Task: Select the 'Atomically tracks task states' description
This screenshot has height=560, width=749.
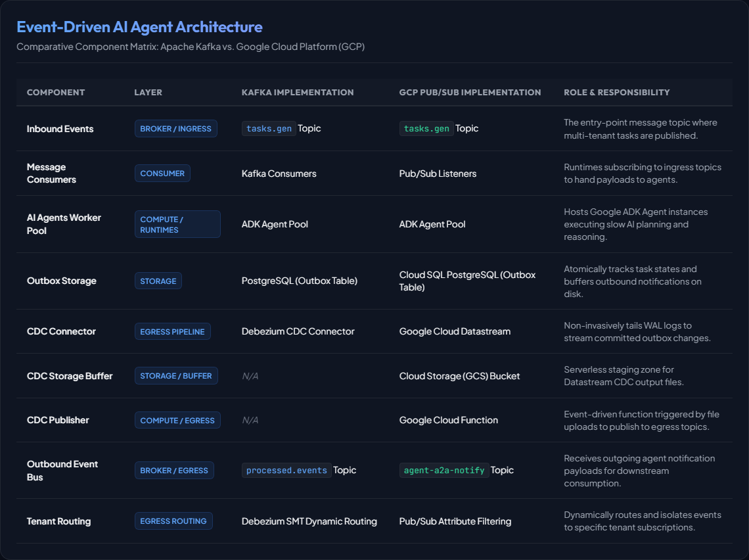Action: coord(633,281)
